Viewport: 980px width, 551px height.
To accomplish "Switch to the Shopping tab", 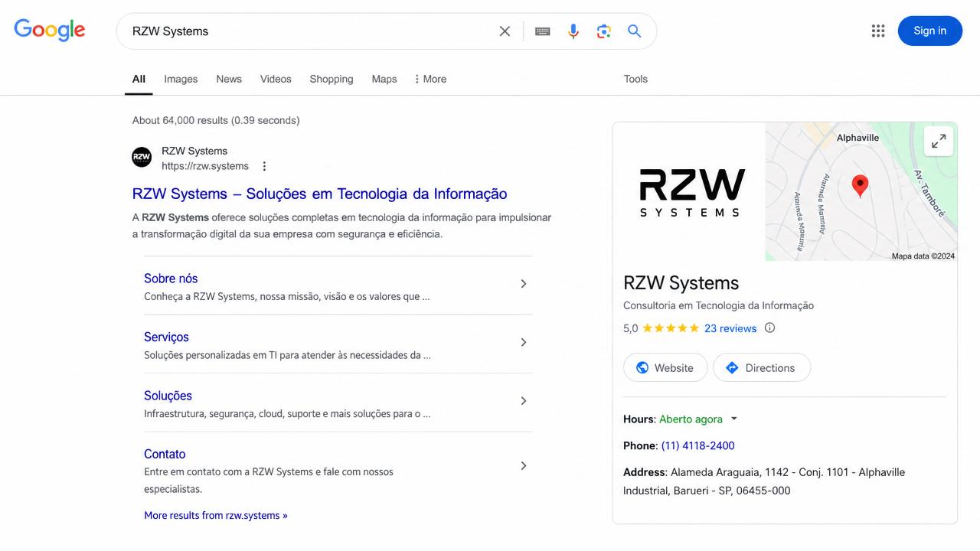I will coord(332,79).
